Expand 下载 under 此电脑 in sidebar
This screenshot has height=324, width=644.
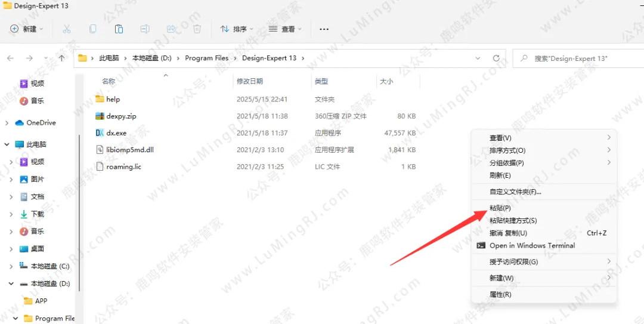[11, 214]
